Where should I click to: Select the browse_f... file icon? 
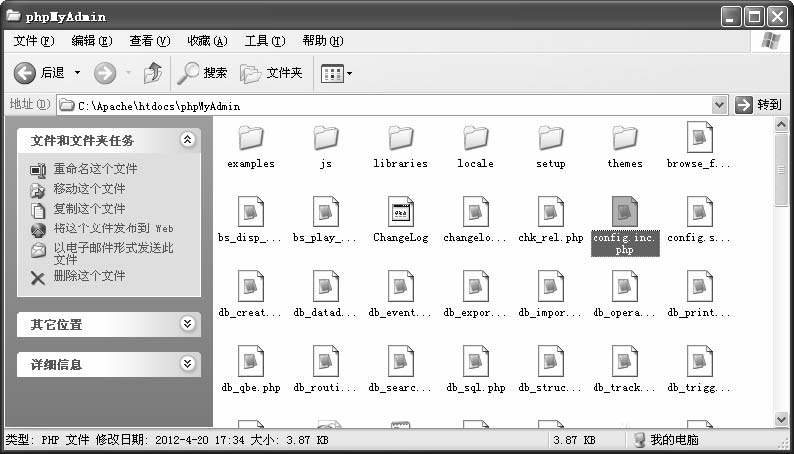[x=699, y=137]
